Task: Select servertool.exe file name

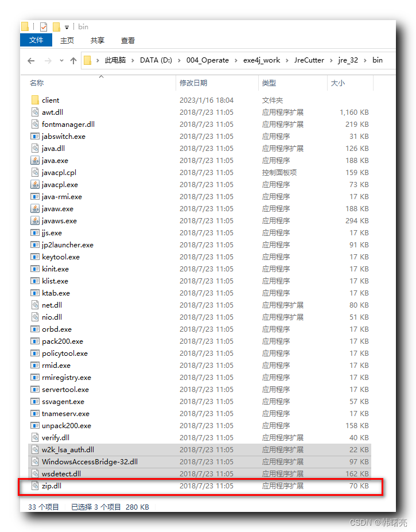Action: coord(65,389)
